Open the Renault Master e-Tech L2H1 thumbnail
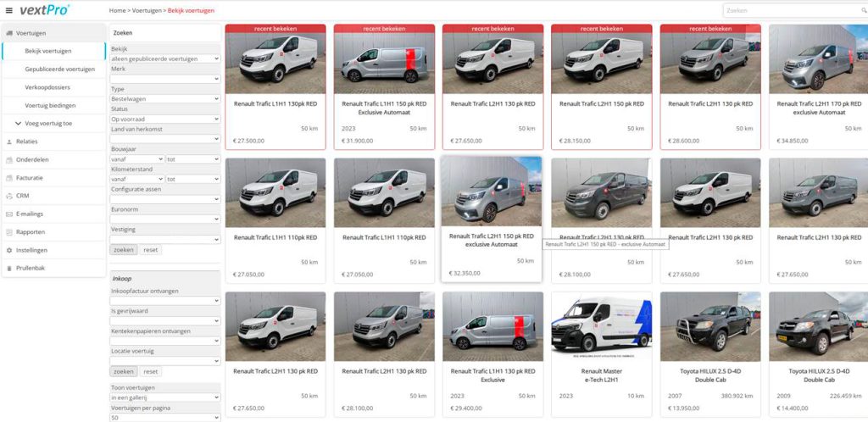Image resolution: width=868 pixels, height=422 pixels. [602, 327]
